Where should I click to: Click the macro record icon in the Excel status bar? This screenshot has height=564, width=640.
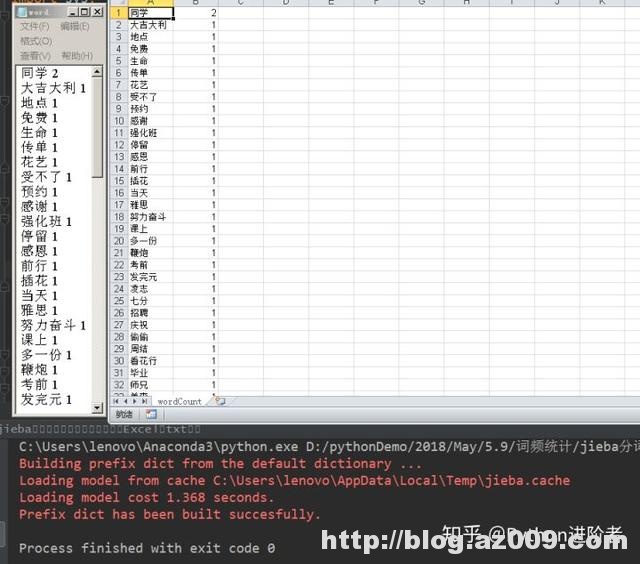151,414
